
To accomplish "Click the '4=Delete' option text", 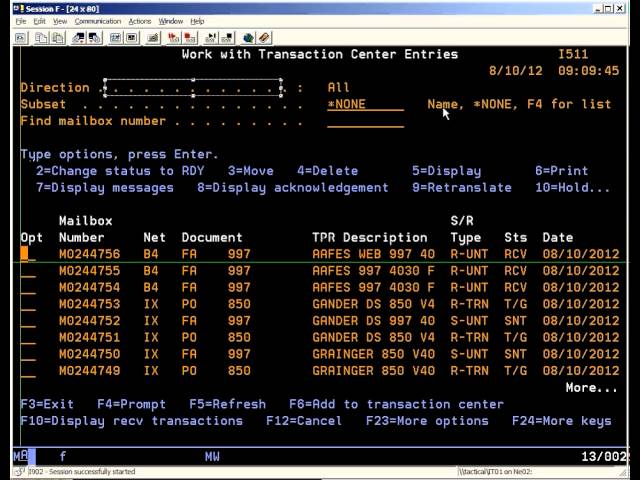I will tap(327, 171).
